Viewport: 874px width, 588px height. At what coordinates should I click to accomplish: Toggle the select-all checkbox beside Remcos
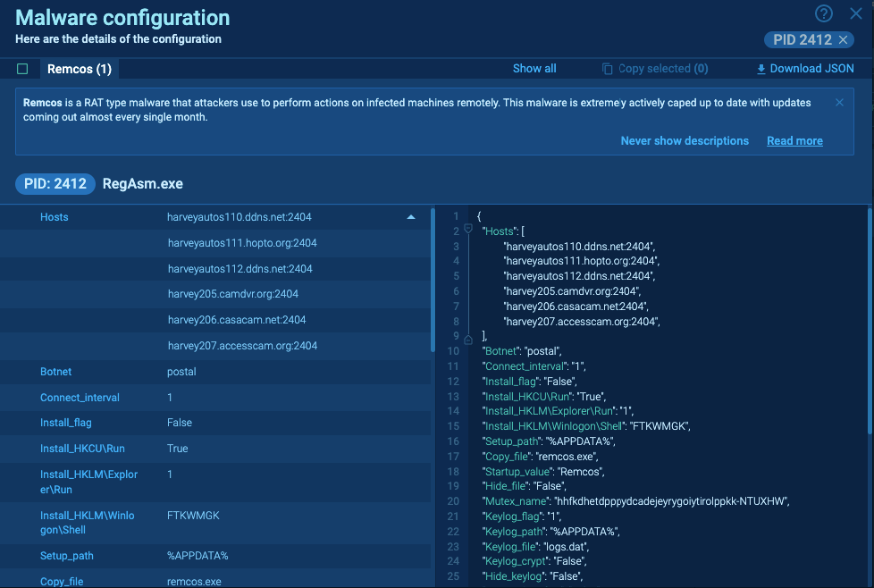coord(22,69)
